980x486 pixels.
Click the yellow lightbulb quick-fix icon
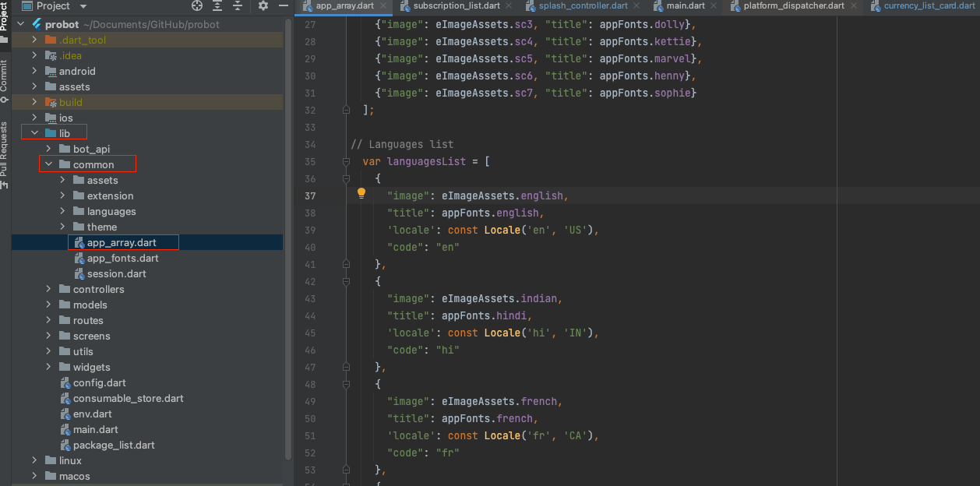pyautogui.click(x=361, y=194)
